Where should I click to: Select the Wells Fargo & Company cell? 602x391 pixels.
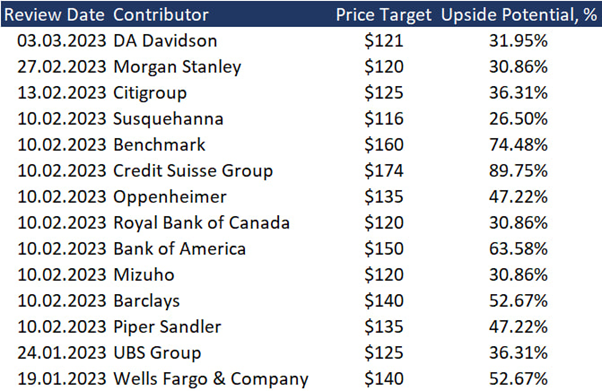tap(211, 379)
